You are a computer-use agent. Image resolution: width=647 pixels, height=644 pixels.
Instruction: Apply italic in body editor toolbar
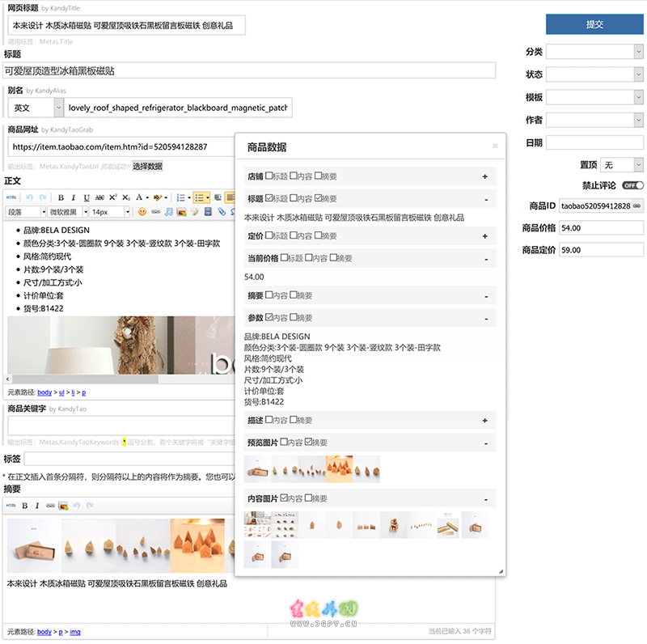73,197
